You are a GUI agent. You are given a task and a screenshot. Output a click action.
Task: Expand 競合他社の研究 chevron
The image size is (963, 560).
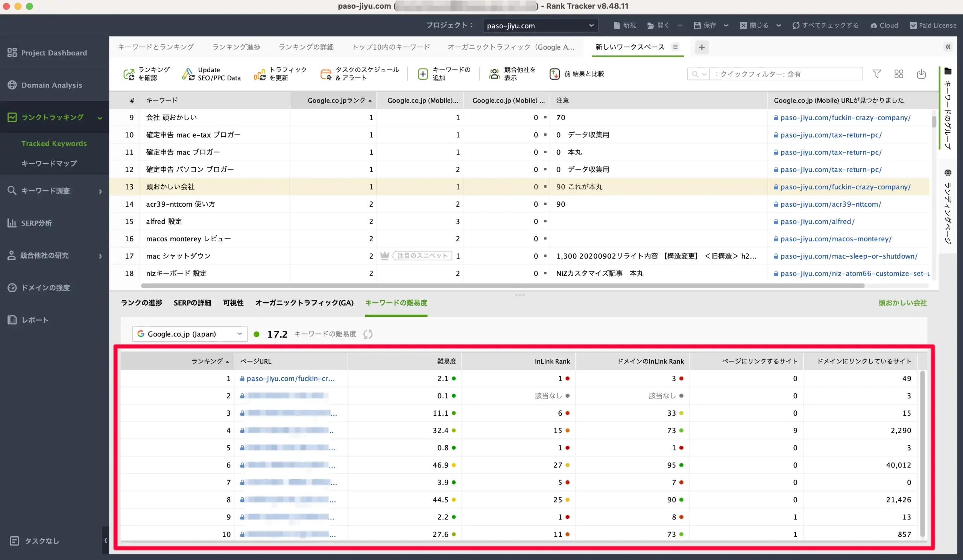[x=100, y=256]
